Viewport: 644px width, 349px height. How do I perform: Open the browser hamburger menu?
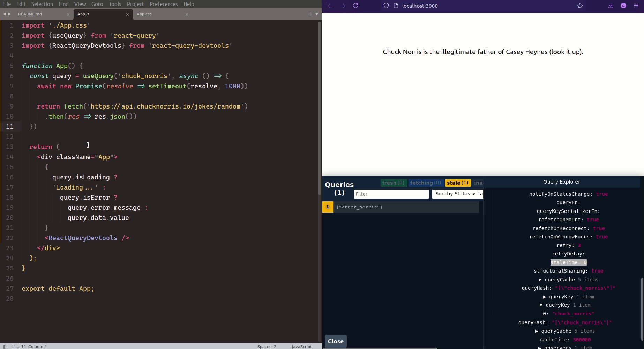click(x=636, y=6)
